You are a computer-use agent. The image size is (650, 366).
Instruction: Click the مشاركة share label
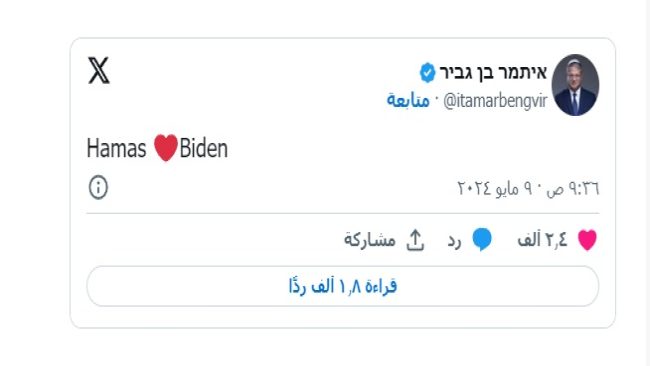pyautogui.click(x=370, y=240)
